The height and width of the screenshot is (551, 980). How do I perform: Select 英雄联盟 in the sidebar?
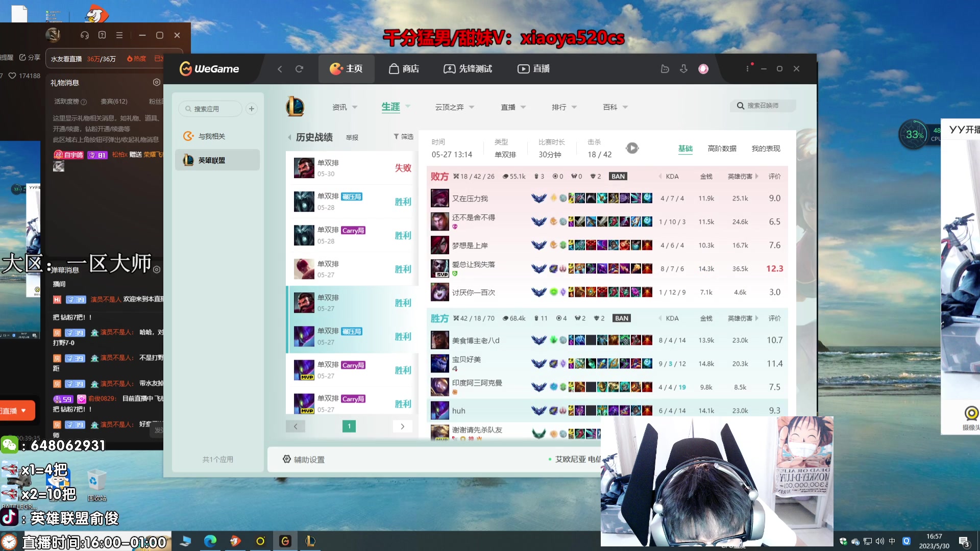tap(217, 160)
